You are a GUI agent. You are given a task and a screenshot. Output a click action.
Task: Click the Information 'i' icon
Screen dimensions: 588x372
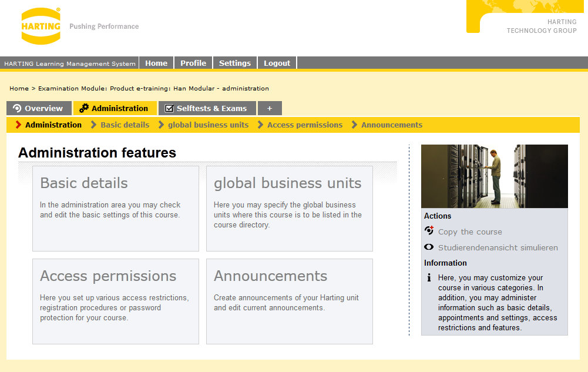pyautogui.click(x=429, y=277)
